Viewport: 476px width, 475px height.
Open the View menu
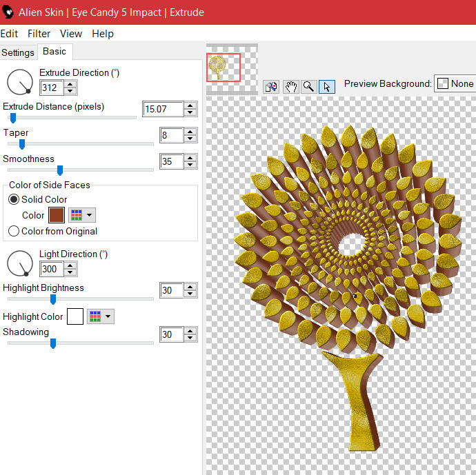coord(71,33)
